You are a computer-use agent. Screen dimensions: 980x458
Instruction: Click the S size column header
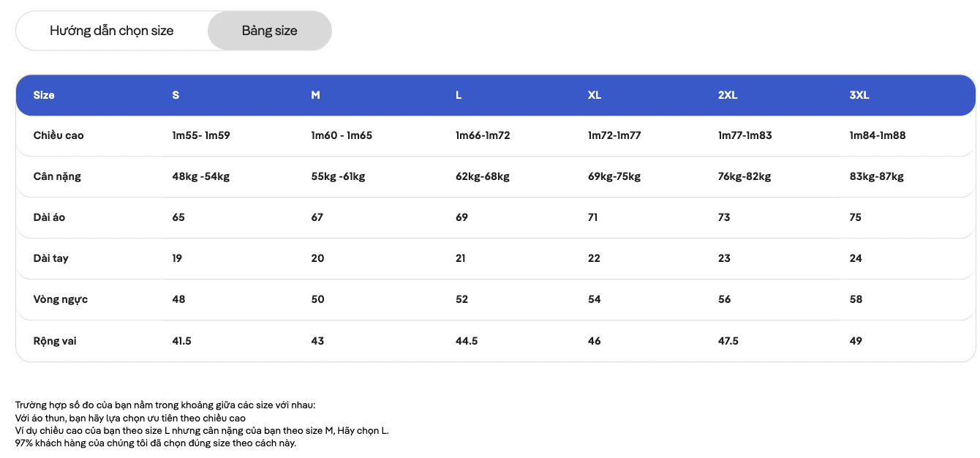tap(176, 95)
